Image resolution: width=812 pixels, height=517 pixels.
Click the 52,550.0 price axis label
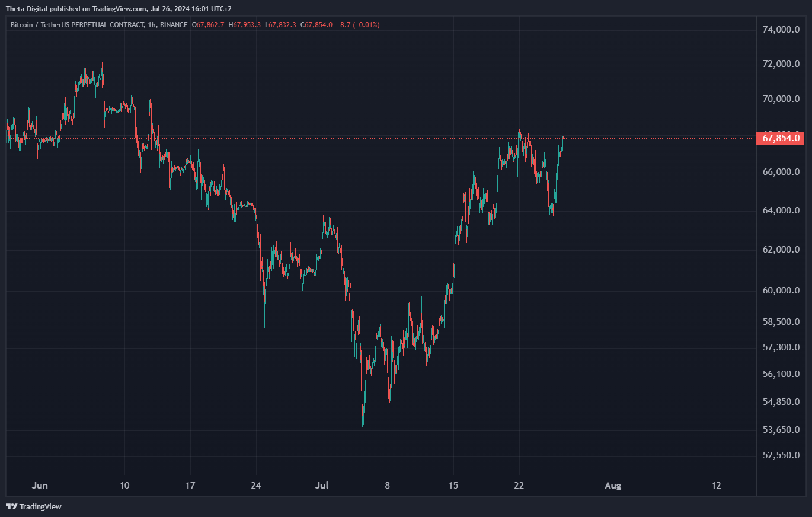click(x=781, y=455)
